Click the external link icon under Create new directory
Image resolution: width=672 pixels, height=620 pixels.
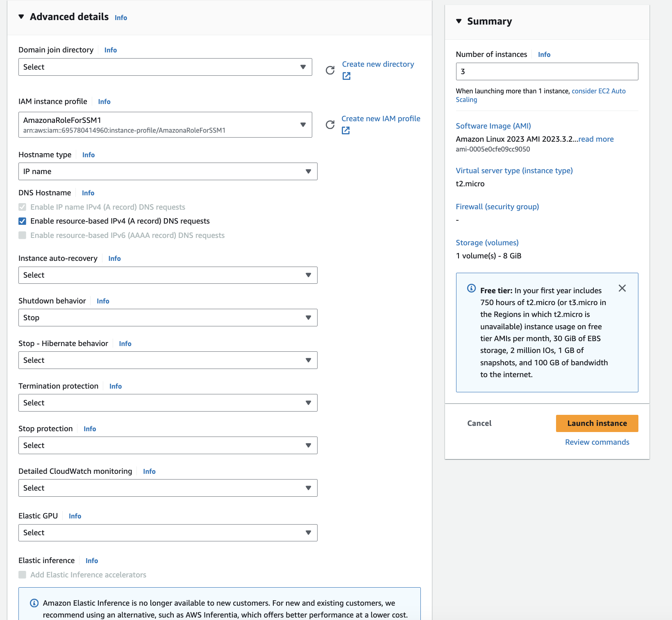pos(347,76)
